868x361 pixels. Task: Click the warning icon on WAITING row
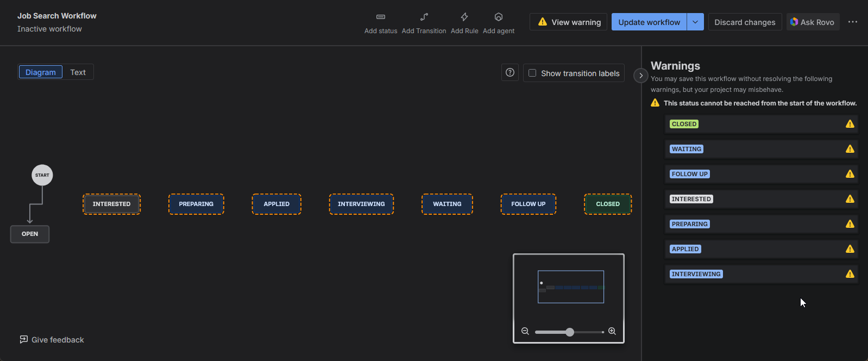pos(850,149)
